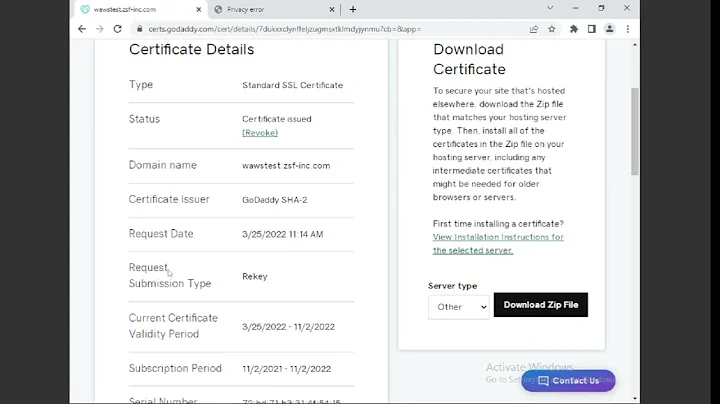This screenshot has height=404, width=720.
Task: Switch to the Privacy error tab
Action: [274, 9]
